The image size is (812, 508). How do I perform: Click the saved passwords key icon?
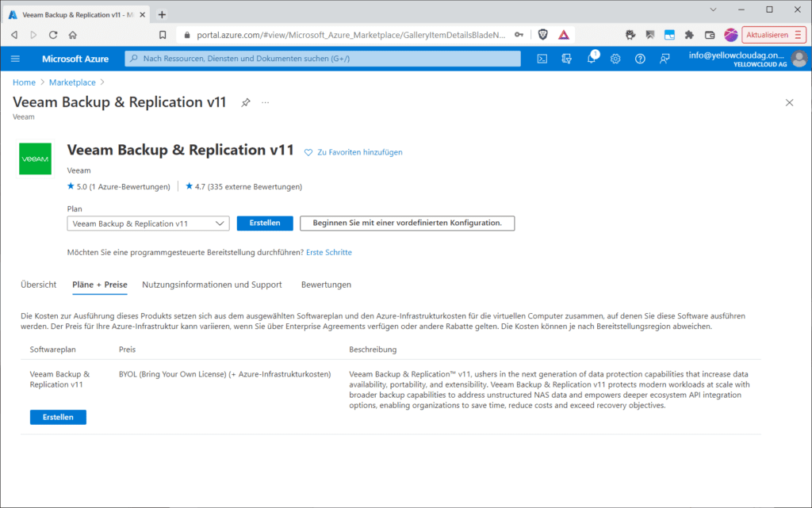[x=519, y=35]
